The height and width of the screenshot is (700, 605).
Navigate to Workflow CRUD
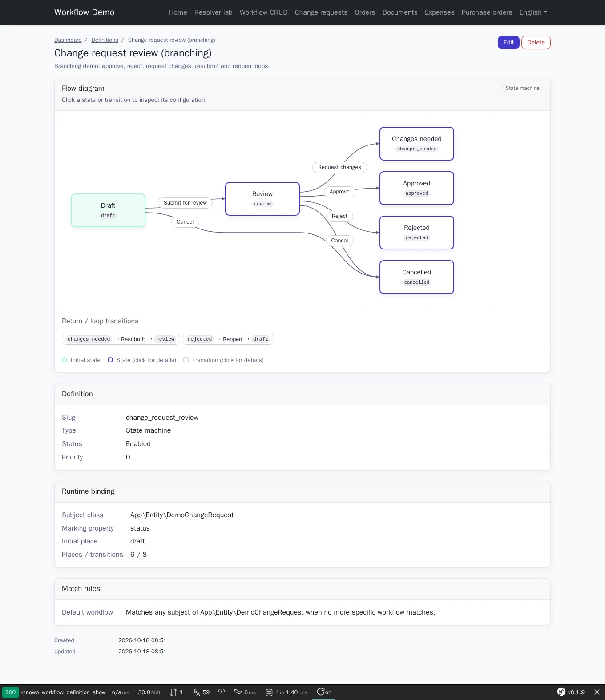(x=263, y=12)
